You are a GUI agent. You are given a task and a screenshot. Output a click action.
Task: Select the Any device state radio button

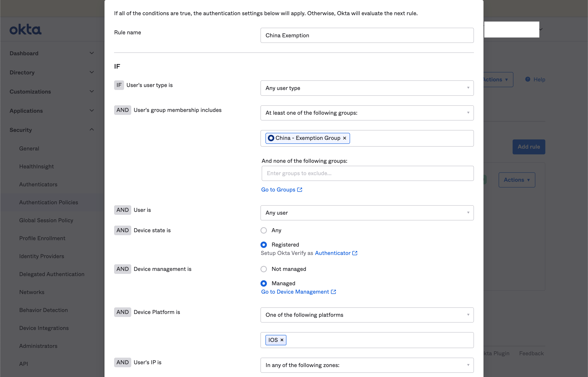pyautogui.click(x=264, y=230)
